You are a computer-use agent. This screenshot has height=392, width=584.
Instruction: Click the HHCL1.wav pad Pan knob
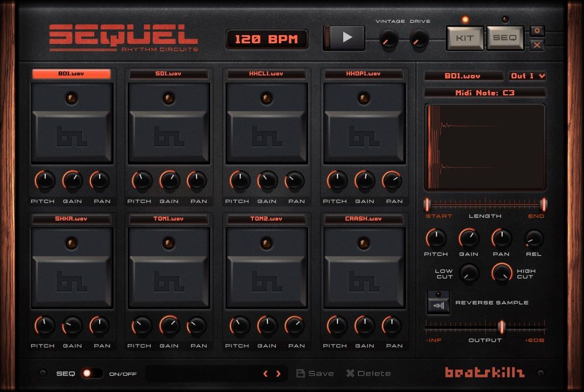tap(295, 181)
